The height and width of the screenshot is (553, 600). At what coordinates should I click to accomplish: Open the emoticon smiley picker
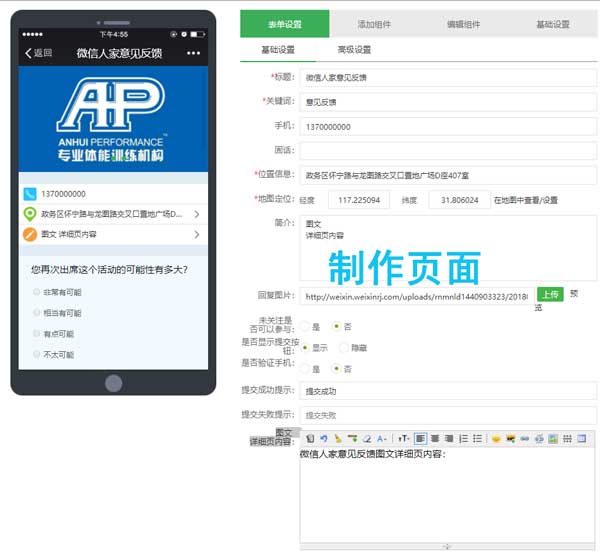pyautogui.click(x=496, y=439)
